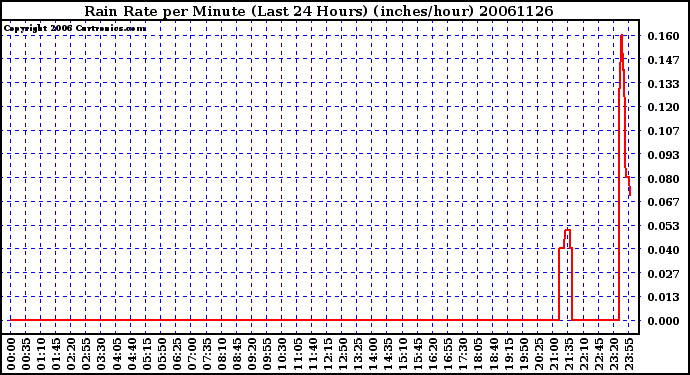
Task: Click the 12:15 time label
Action: 327,354
